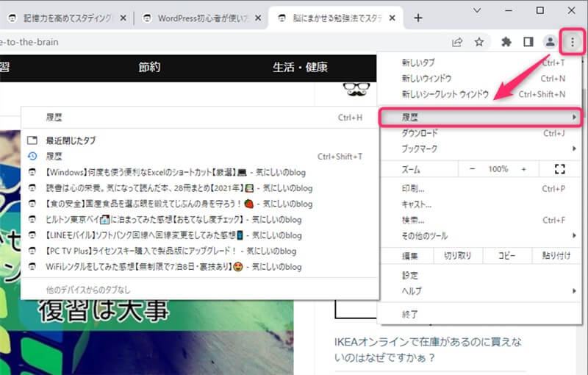Open 【LINEモバイル】ソフトバンク回線 history entry

tap(200, 235)
